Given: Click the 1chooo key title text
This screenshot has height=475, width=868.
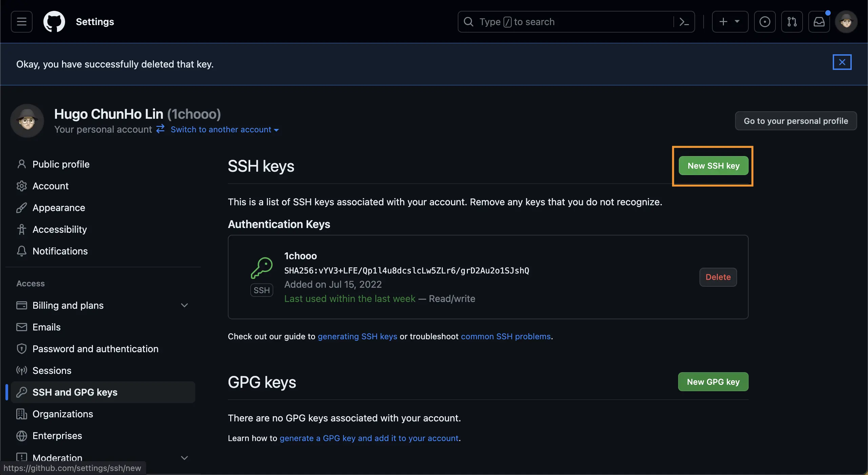Looking at the screenshot, I should pos(300,256).
